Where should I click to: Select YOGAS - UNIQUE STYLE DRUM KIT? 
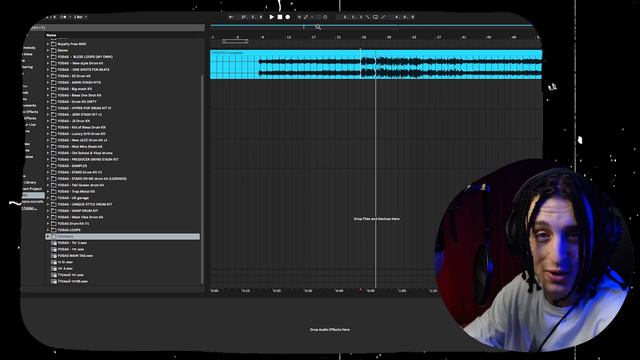click(x=84, y=204)
